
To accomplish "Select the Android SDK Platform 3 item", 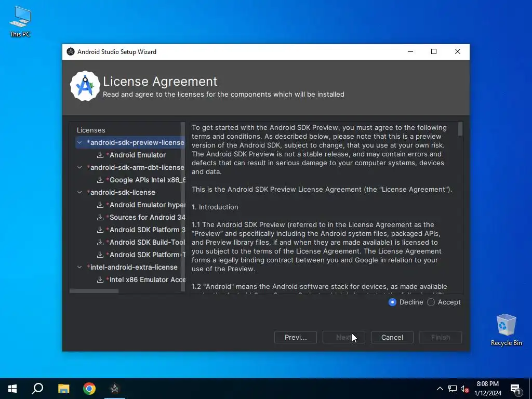I will click(146, 230).
